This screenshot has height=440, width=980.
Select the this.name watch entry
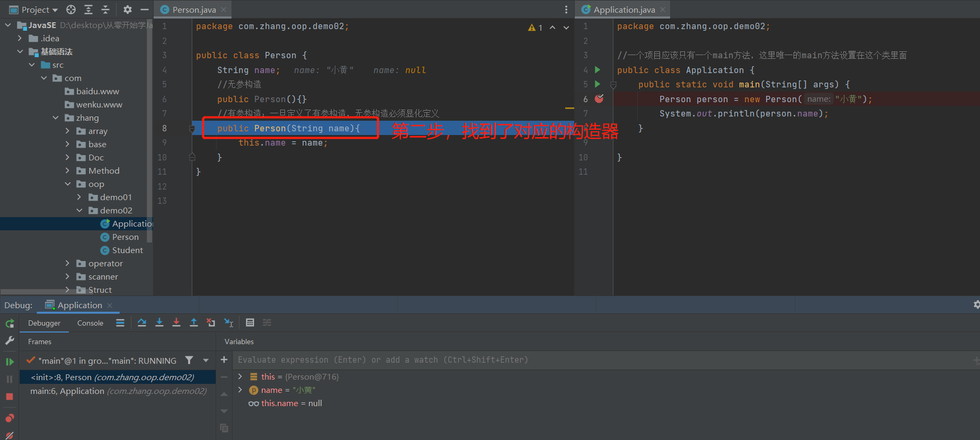[x=285, y=403]
